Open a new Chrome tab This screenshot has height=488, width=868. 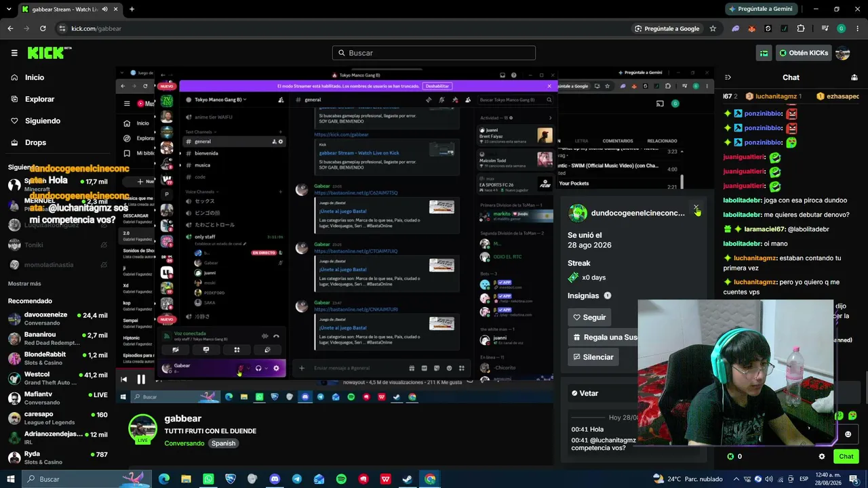(x=132, y=9)
